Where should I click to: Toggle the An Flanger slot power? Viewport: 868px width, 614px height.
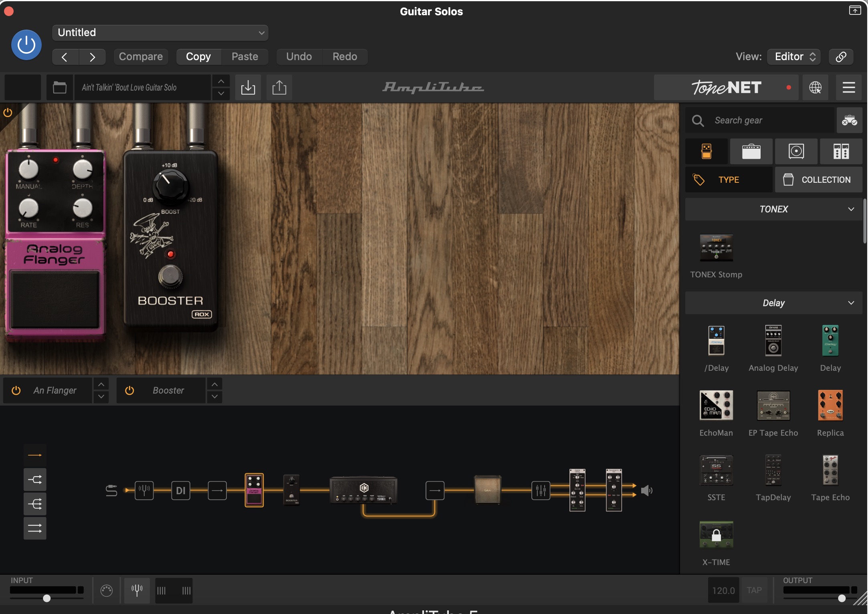coord(16,390)
